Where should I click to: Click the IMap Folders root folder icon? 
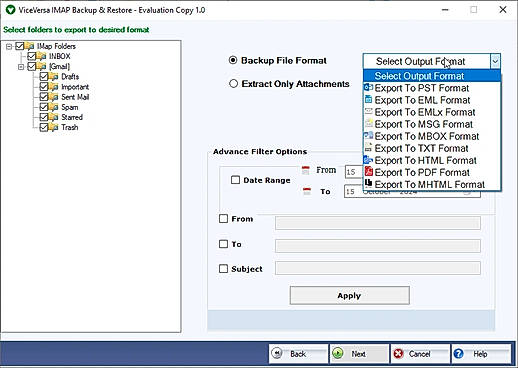coord(30,46)
